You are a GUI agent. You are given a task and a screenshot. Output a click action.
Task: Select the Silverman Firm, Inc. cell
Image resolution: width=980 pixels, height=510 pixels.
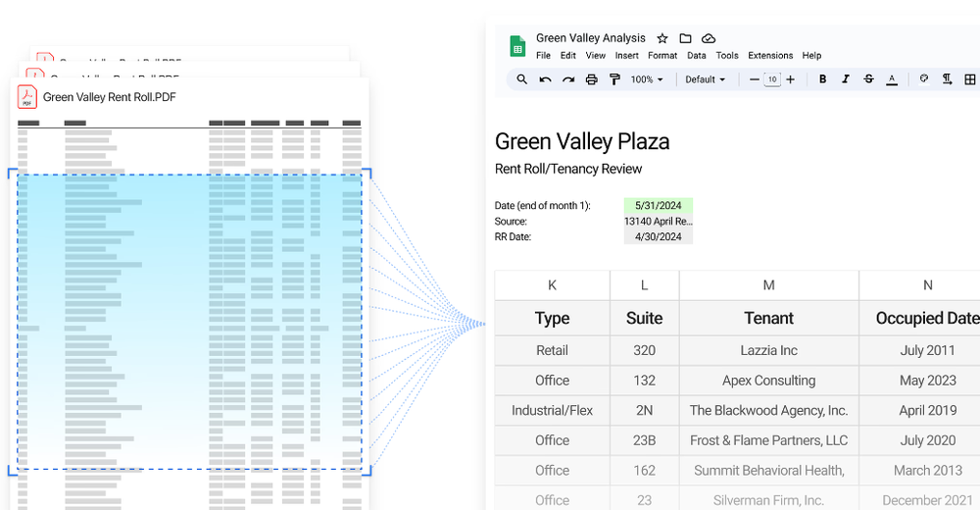[x=768, y=499]
